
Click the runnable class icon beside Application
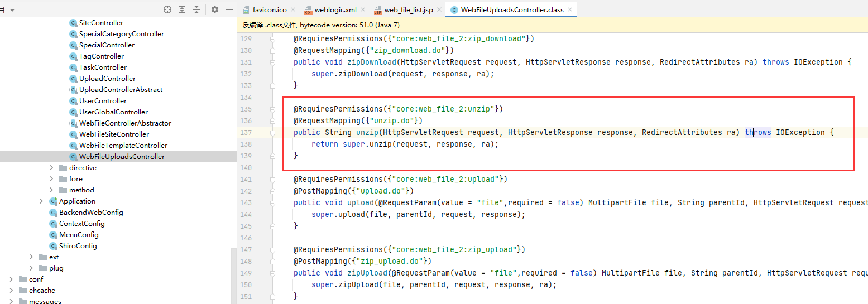point(54,201)
